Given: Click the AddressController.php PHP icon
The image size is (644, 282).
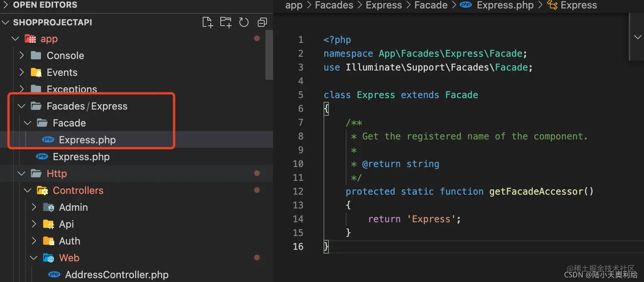Looking at the screenshot, I should pyautogui.click(x=54, y=275).
